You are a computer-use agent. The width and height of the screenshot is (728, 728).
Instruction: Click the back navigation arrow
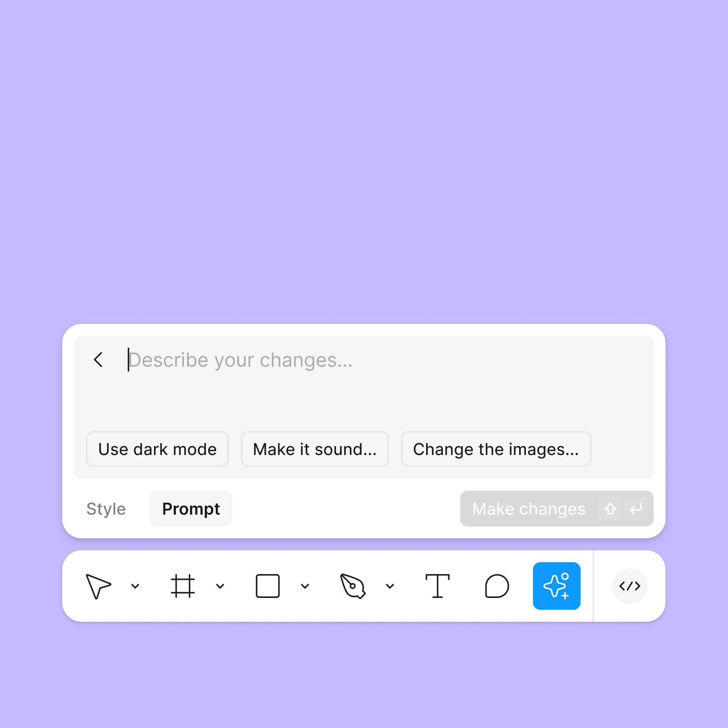[99, 359]
